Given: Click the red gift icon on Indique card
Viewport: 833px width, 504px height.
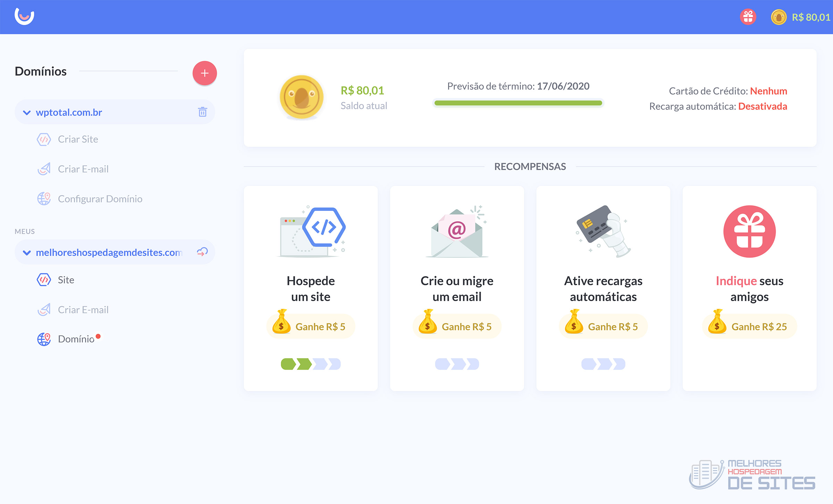Looking at the screenshot, I should click(x=749, y=231).
